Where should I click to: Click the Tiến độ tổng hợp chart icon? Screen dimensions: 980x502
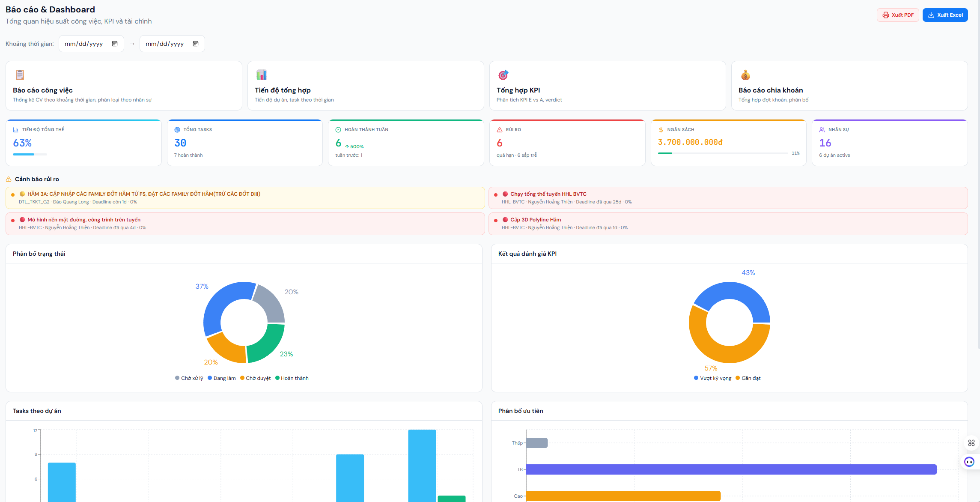point(261,75)
